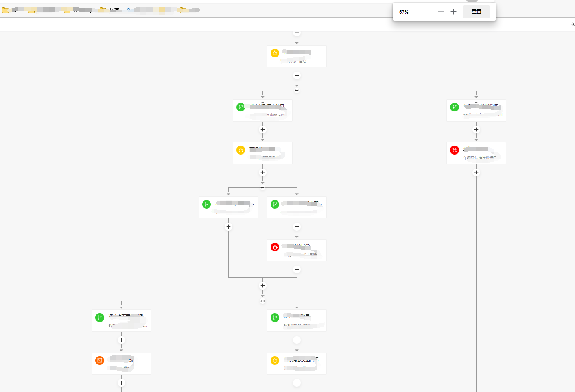The image size is (575, 392).
Task: Open the search via the magnifier icon top right
Action: coord(572,24)
